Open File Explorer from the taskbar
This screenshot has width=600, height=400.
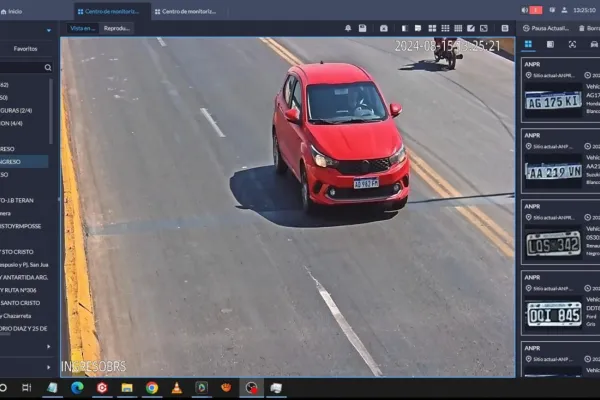click(127, 388)
